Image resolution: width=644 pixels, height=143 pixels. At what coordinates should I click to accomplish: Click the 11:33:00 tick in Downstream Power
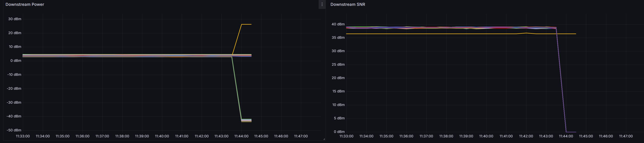(23, 136)
